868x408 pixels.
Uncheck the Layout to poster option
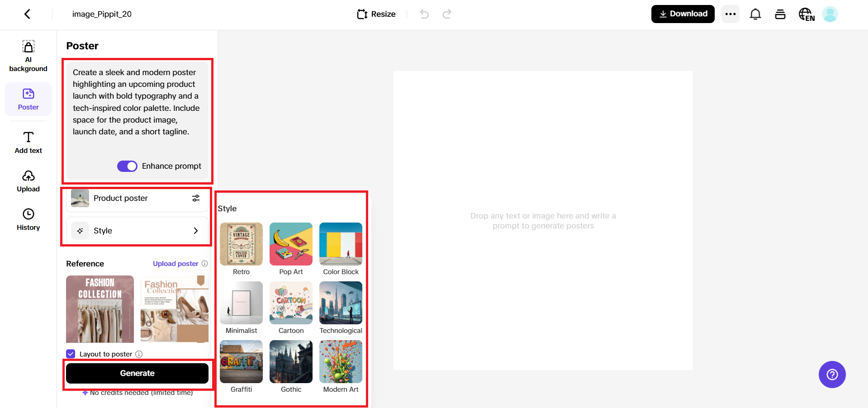[x=70, y=354]
